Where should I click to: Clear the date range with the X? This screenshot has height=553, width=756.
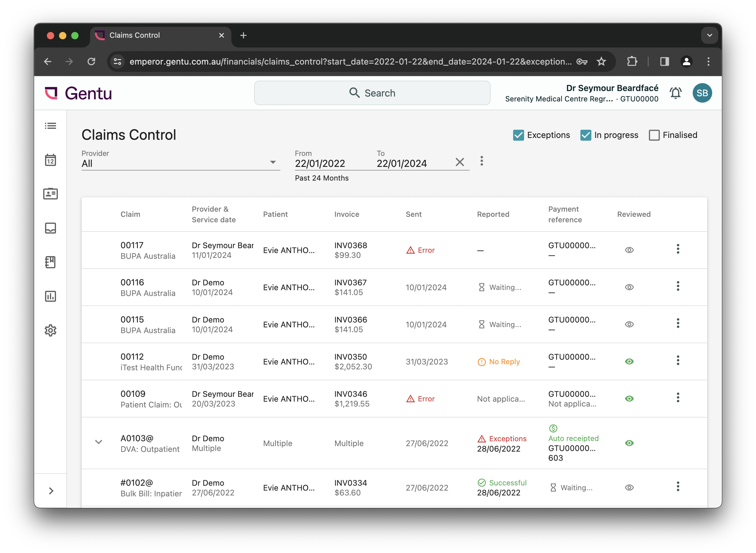(x=460, y=162)
